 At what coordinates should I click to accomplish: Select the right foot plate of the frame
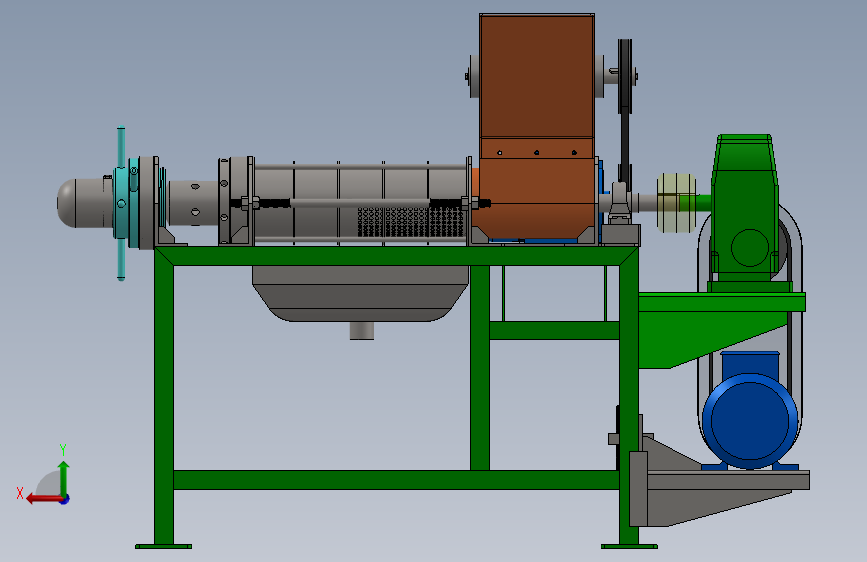(x=629, y=547)
